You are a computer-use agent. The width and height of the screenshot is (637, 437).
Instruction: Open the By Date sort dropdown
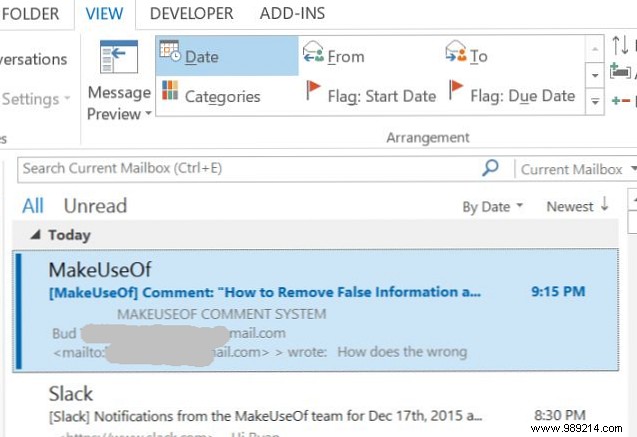pyautogui.click(x=492, y=207)
